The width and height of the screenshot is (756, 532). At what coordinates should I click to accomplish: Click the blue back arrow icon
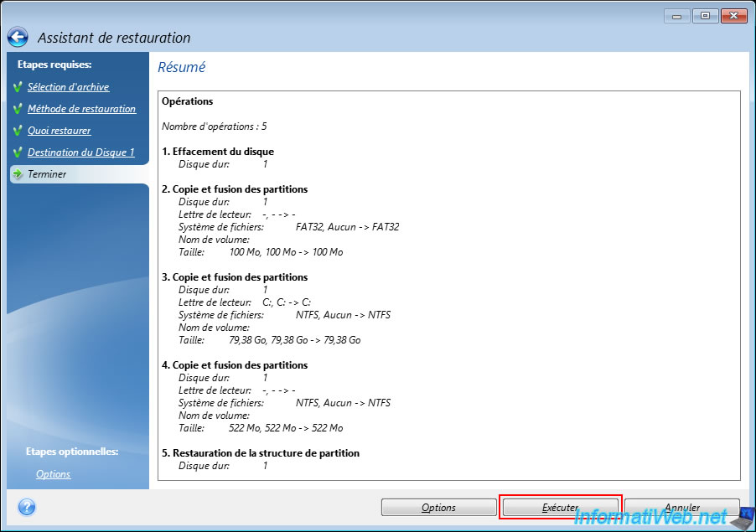point(18,38)
